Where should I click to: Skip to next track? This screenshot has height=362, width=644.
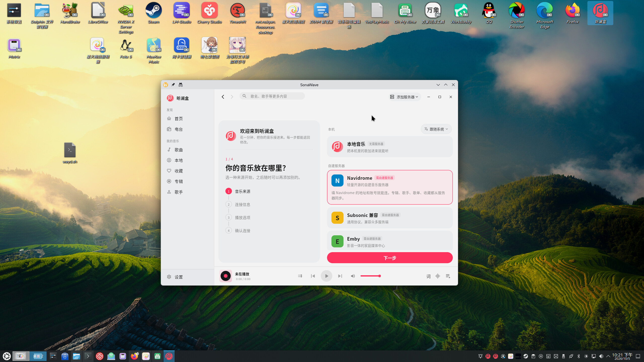coord(340,276)
